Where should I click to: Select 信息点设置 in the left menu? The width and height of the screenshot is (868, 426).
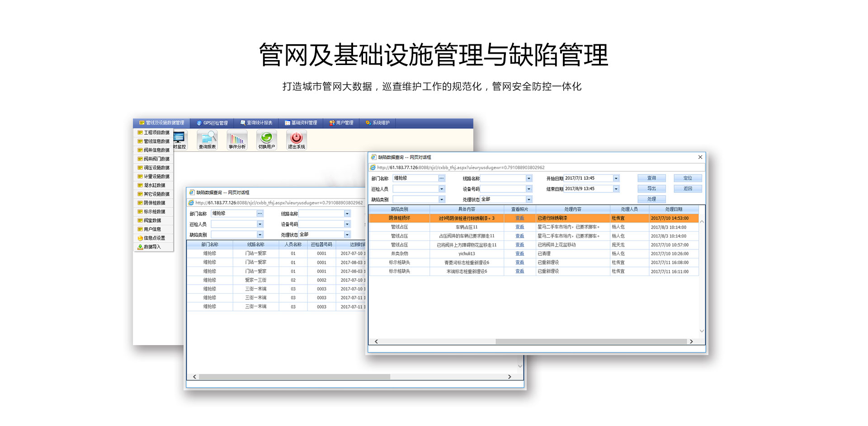point(154,238)
